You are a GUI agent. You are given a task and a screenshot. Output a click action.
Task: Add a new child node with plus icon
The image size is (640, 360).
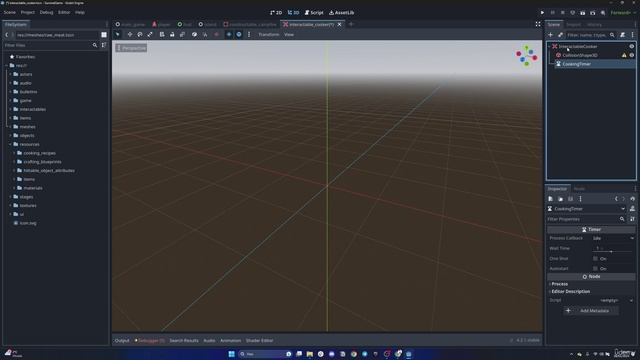pyautogui.click(x=550, y=35)
